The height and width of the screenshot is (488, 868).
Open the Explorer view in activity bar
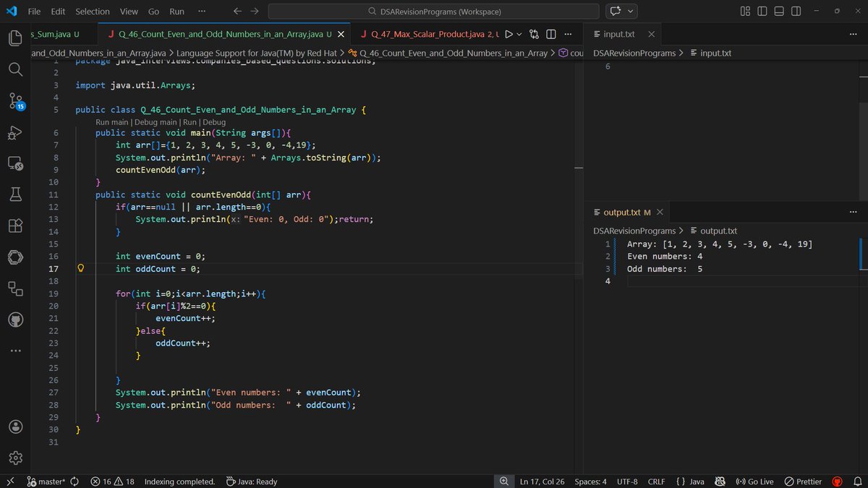pos(16,38)
